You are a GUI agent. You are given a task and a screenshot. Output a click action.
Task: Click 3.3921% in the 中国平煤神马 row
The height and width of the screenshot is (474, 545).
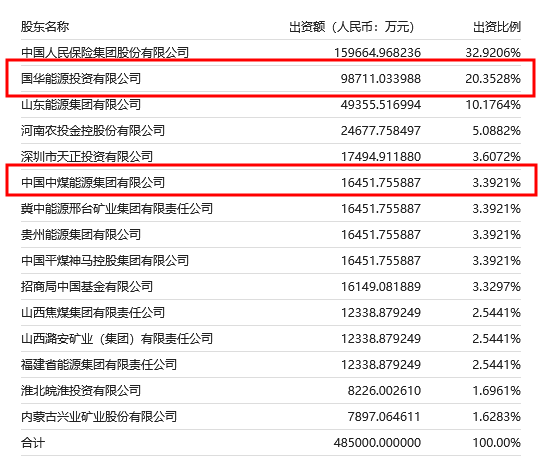pyautogui.click(x=496, y=261)
